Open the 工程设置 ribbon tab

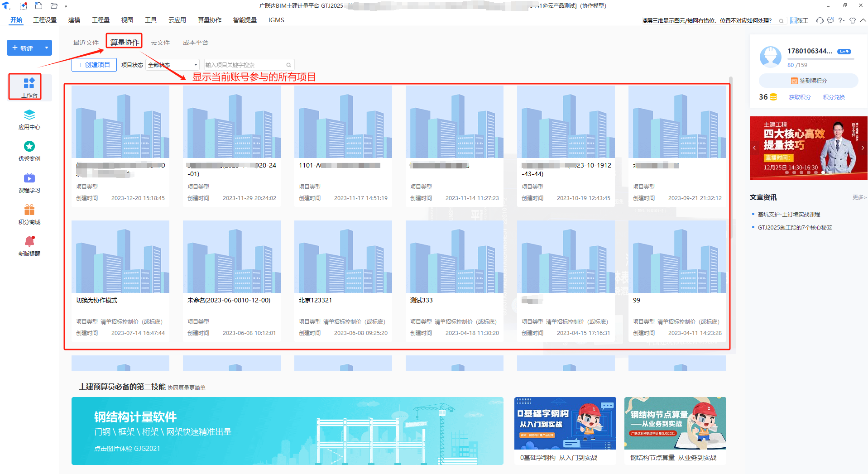(x=45, y=20)
